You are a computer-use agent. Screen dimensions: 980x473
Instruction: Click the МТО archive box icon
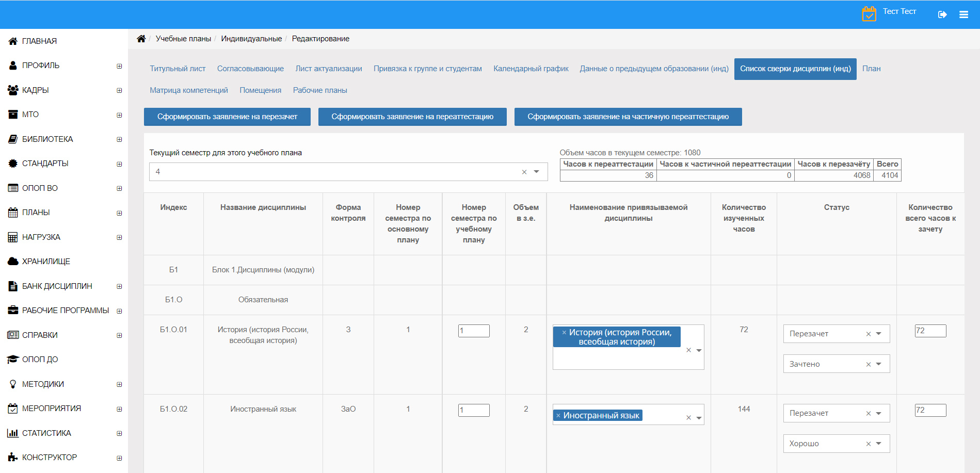(x=13, y=115)
